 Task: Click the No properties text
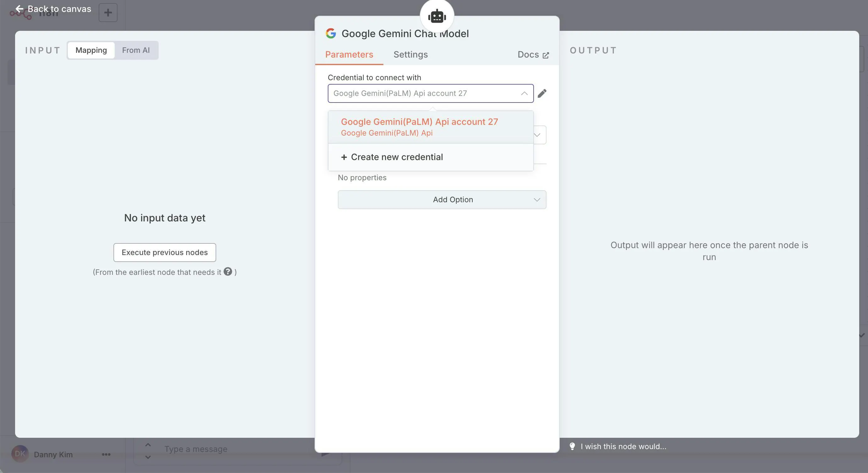pos(362,178)
